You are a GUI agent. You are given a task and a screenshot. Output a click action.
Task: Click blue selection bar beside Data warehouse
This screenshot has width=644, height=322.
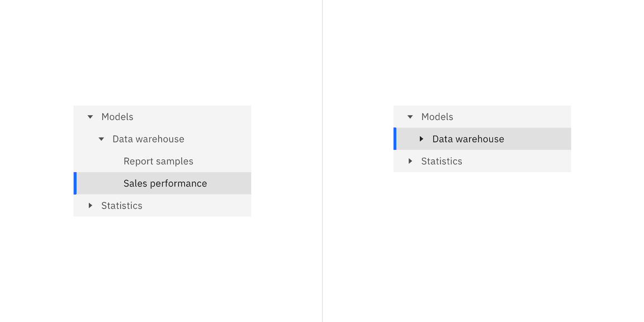(x=395, y=139)
